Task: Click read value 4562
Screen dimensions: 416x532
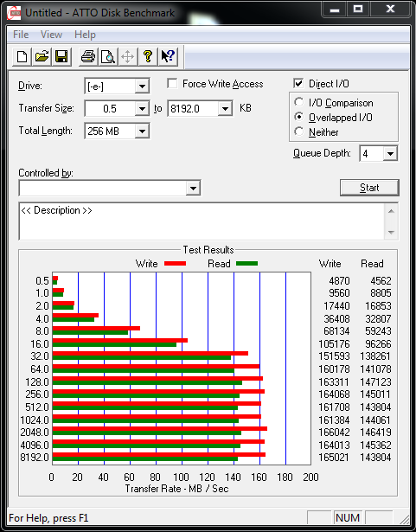Action: 381,281
